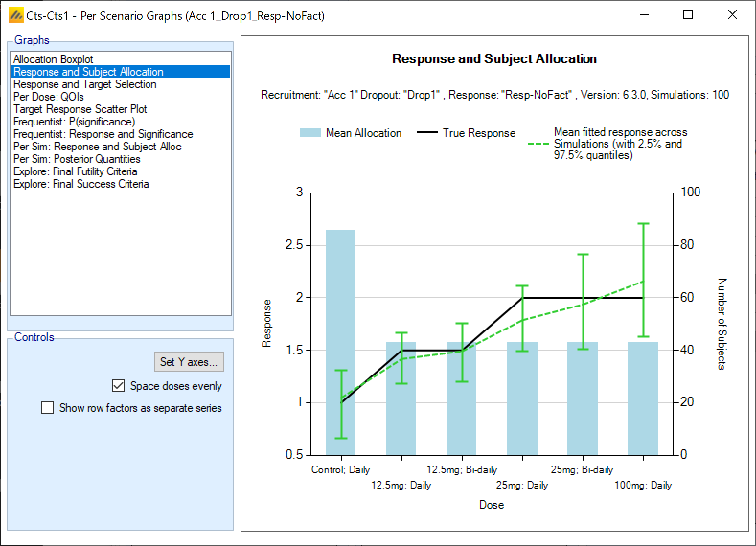Image resolution: width=756 pixels, height=546 pixels.
Task: Minimize the Per Scenario Graphs window
Action: [644, 15]
